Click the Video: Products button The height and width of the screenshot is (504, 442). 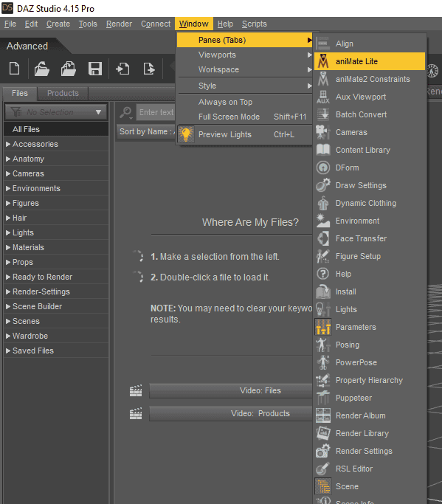pyautogui.click(x=230, y=413)
